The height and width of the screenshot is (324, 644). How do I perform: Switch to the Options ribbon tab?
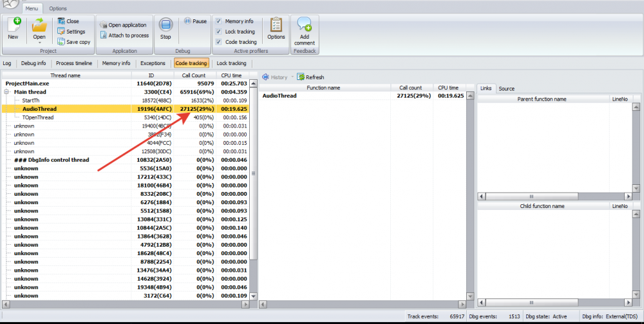pos(58,8)
